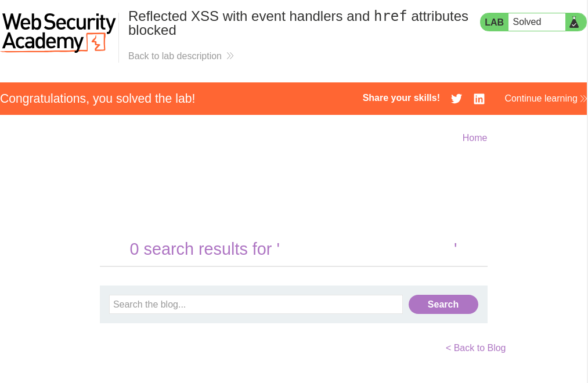Click the flask icon in lab status
Screen dimensions: 588x383
(574, 22)
